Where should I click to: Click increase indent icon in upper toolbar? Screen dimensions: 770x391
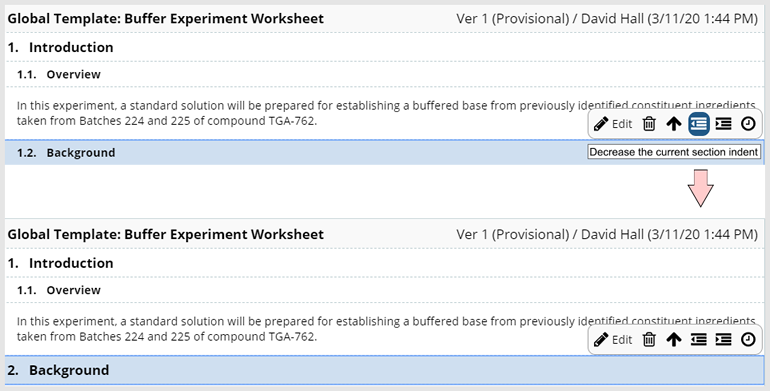[x=723, y=124]
